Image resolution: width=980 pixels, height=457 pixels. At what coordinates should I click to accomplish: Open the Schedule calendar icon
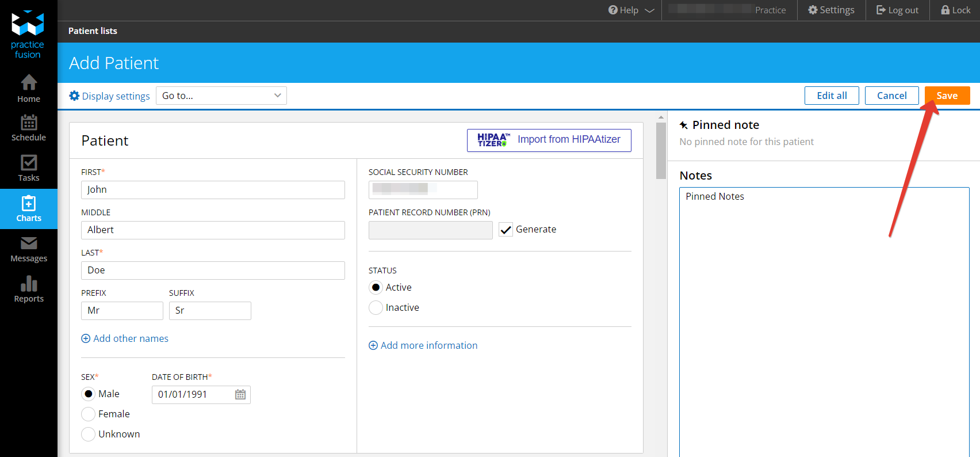pyautogui.click(x=29, y=123)
